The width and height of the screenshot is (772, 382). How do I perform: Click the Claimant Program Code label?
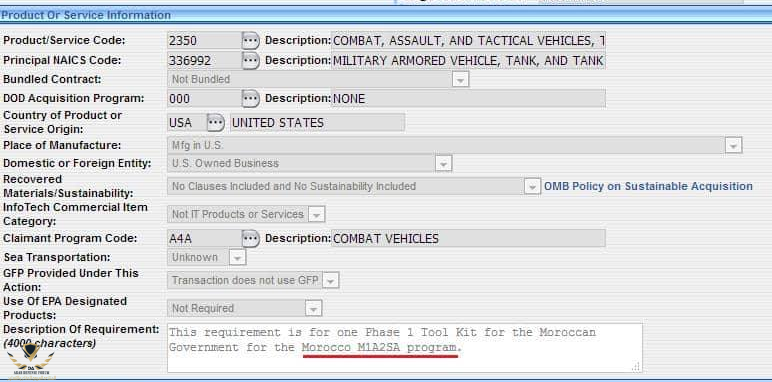pyautogui.click(x=70, y=238)
